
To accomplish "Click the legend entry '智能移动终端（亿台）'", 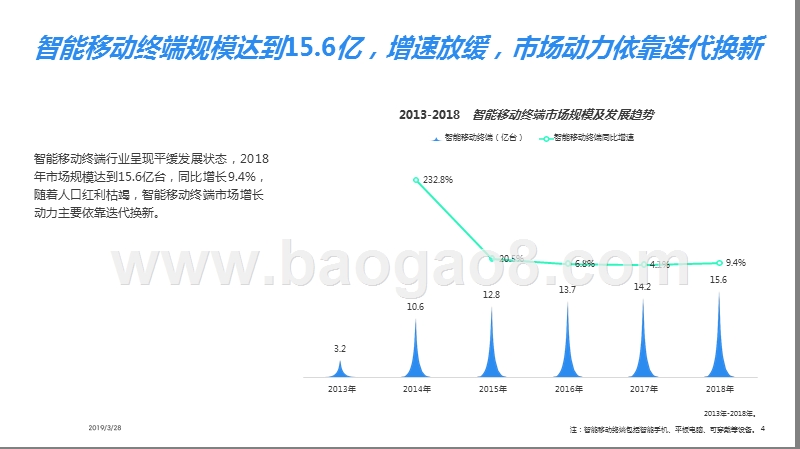I will (x=478, y=138).
